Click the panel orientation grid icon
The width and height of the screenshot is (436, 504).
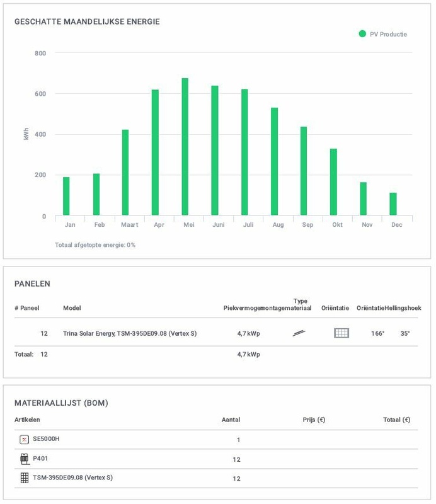click(341, 333)
